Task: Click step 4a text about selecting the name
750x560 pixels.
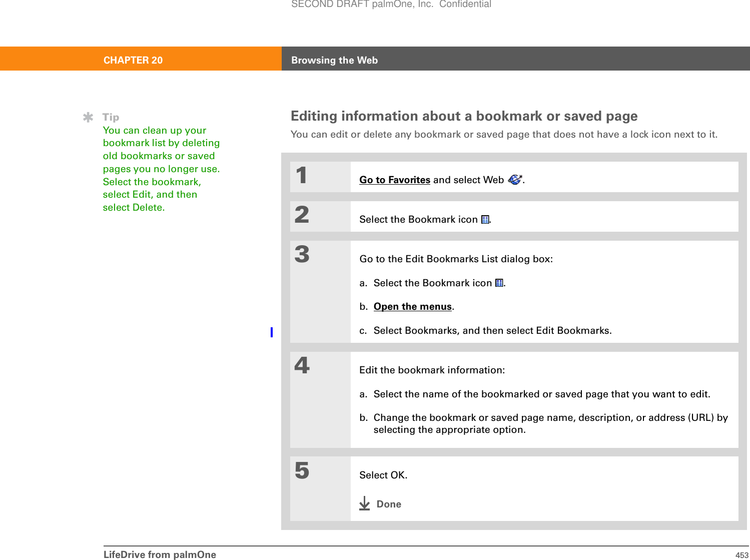Action: pos(542,394)
